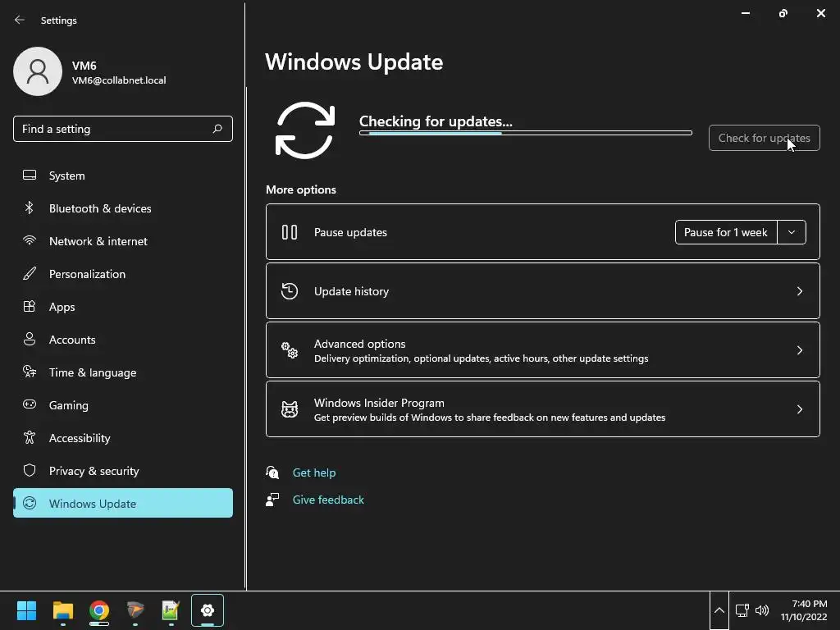This screenshot has height=630, width=840.
Task: Click the gamepad icon beside Gaming
Action: tap(30, 404)
